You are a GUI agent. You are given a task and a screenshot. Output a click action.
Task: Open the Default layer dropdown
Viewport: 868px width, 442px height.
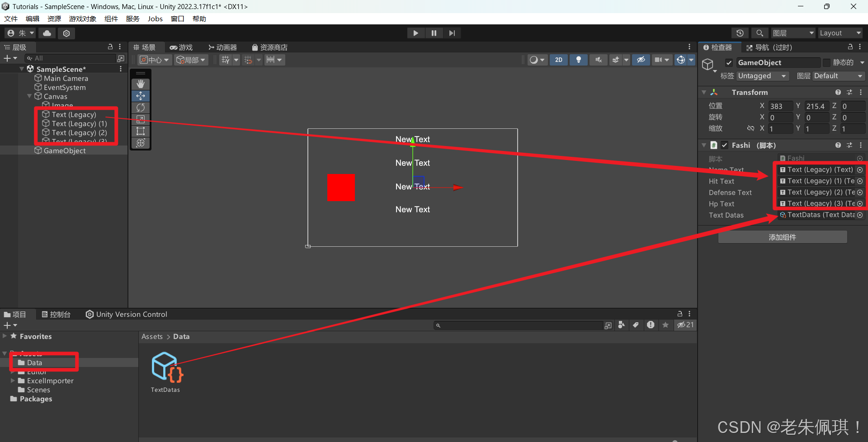839,76
